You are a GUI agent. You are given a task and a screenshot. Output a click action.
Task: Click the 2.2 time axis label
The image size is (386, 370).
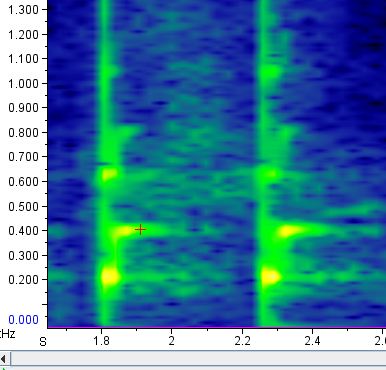click(x=242, y=341)
